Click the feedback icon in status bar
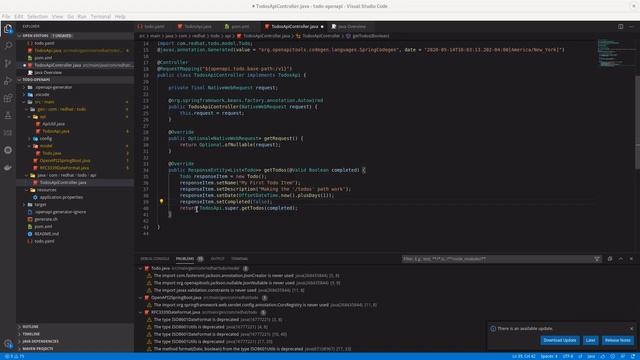 [x=623, y=356]
